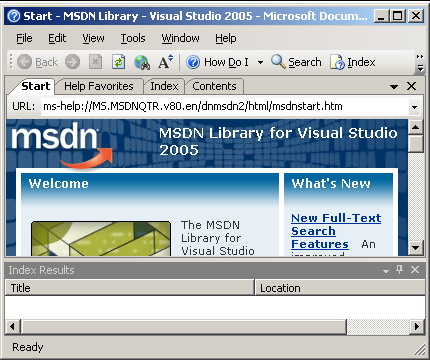Open the document tab list dropdown
The height and width of the screenshot is (360, 430).
click(x=394, y=87)
